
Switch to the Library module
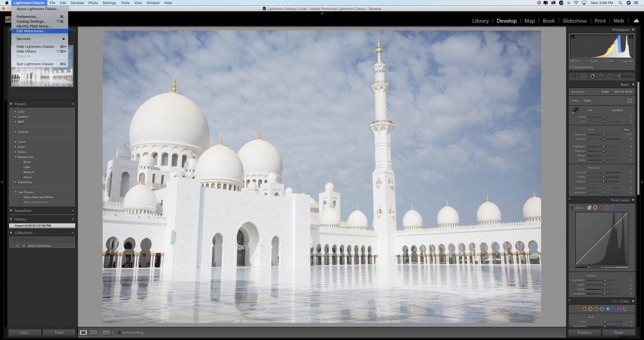(480, 21)
